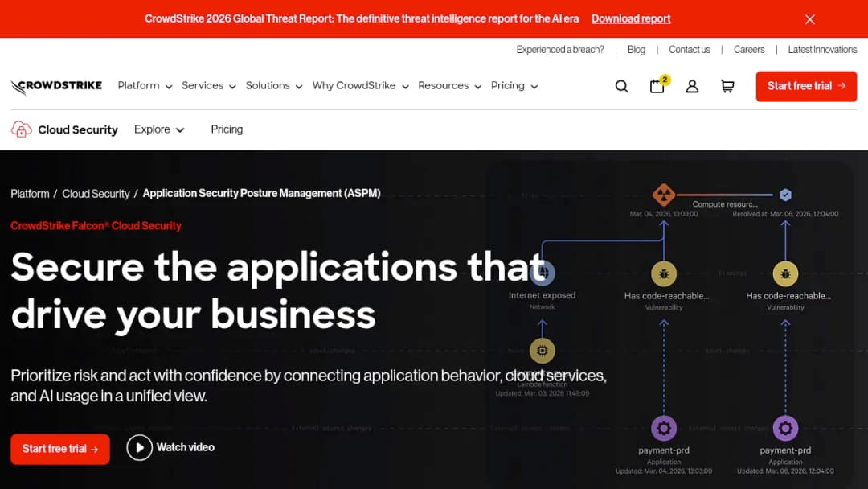Click the payment-prd gear icon updated Mar. 04
Image resolution: width=868 pixels, height=489 pixels.
tap(664, 428)
